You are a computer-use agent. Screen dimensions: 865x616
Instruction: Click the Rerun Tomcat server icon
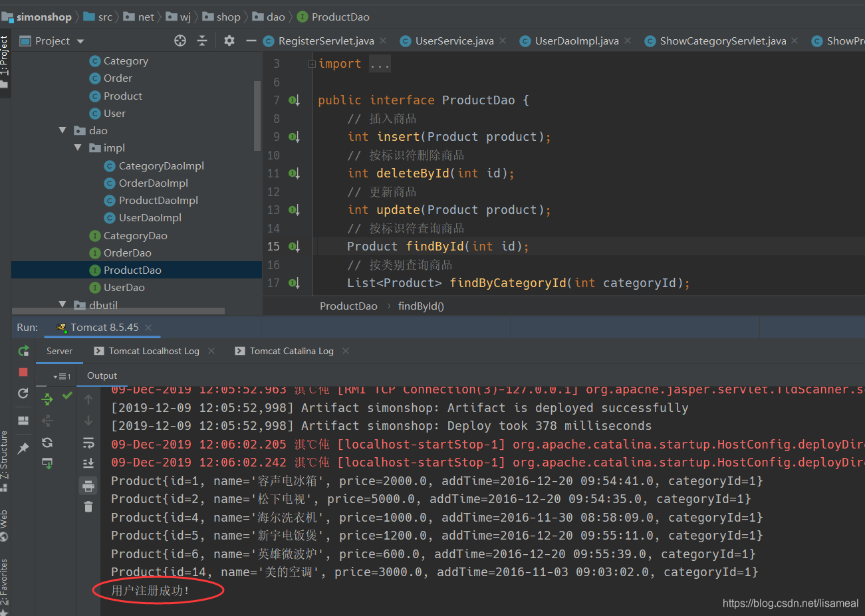click(x=23, y=351)
